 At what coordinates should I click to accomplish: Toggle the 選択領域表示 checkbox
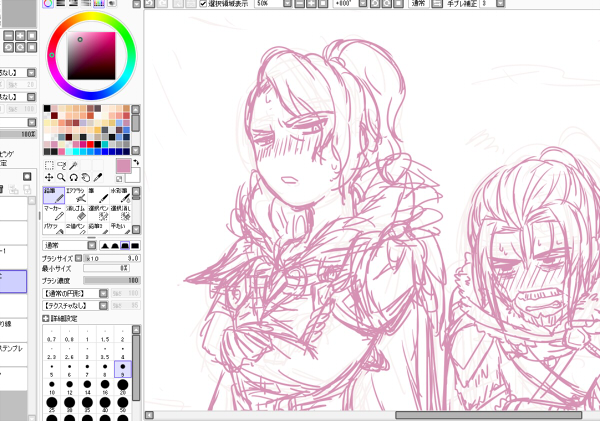[x=203, y=4]
